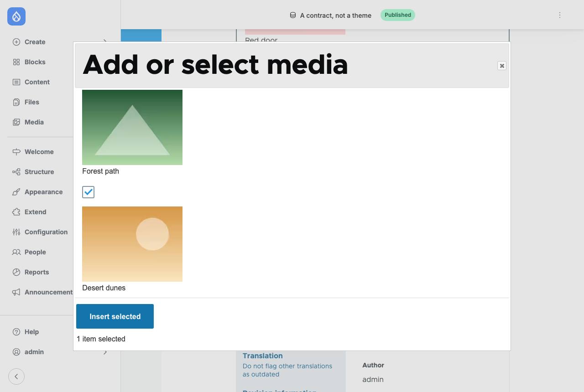The image size is (584, 392).
Task: Click the Create plus icon
Action: [x=16, y=42]
